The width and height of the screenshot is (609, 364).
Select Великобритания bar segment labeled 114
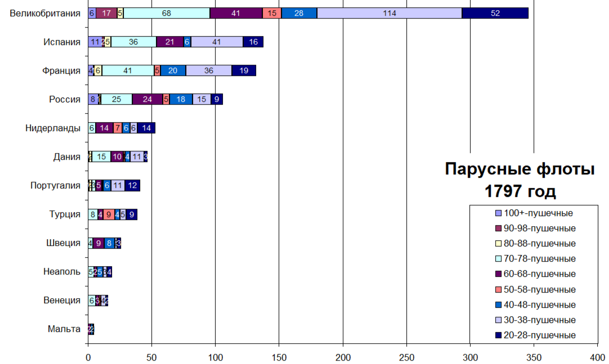tap(389, 14)
